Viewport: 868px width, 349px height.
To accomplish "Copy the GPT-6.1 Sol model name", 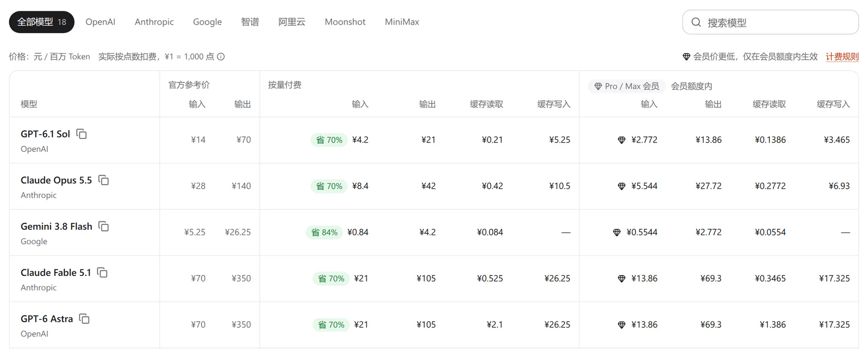I will coord(82,134).
